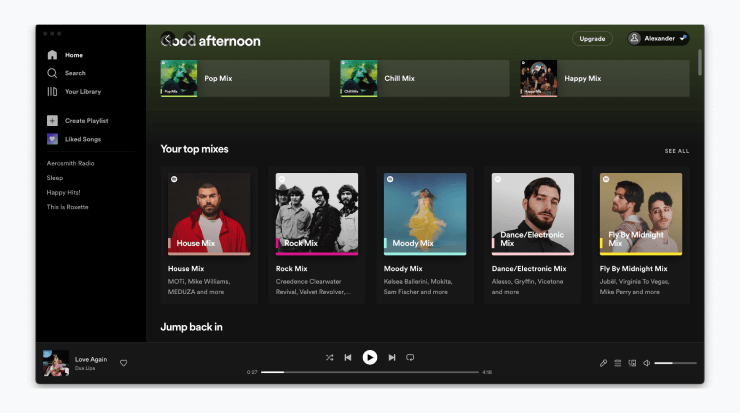Open the Home icon in sidebar

(x=52, y=55)
